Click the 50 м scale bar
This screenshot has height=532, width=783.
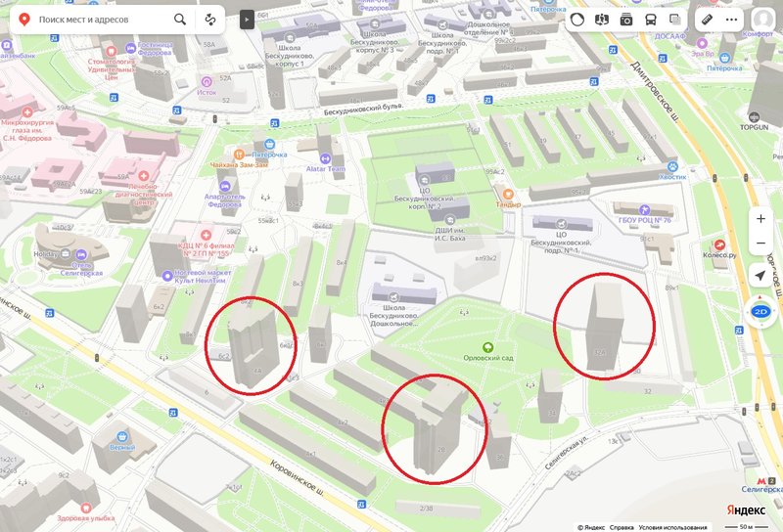click(747, 527)
